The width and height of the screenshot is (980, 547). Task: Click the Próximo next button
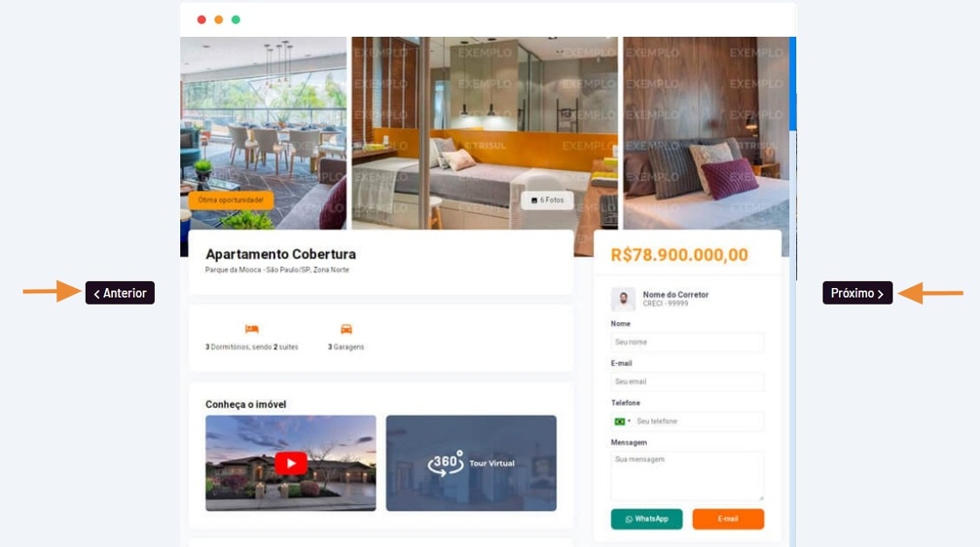857,292
